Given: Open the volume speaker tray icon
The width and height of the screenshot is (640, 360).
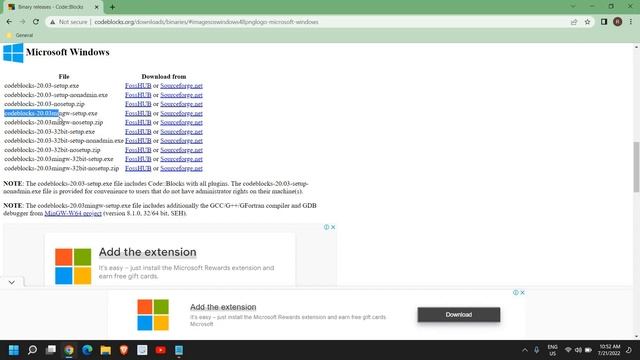Looking at the screenshot, I should click(x=578, y=350).
